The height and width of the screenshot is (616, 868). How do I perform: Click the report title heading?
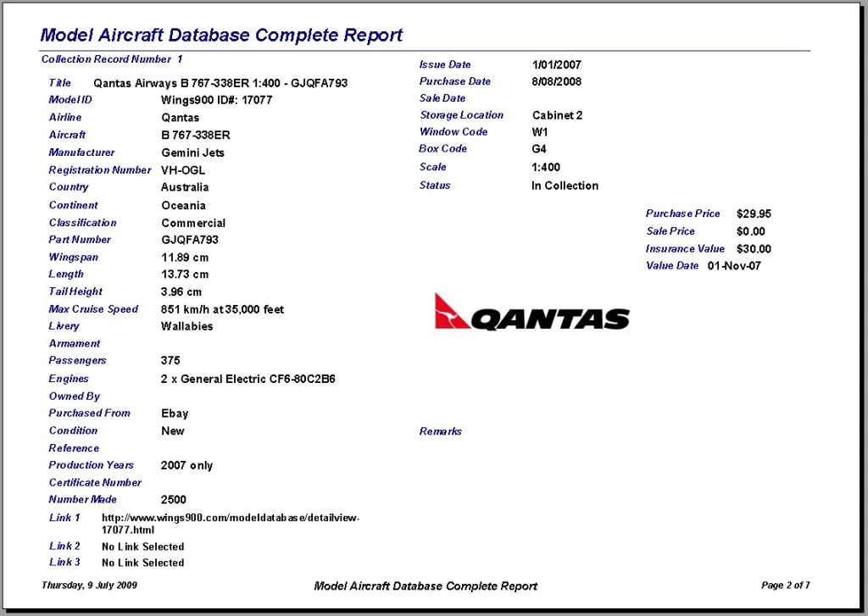tap(221, 36)
